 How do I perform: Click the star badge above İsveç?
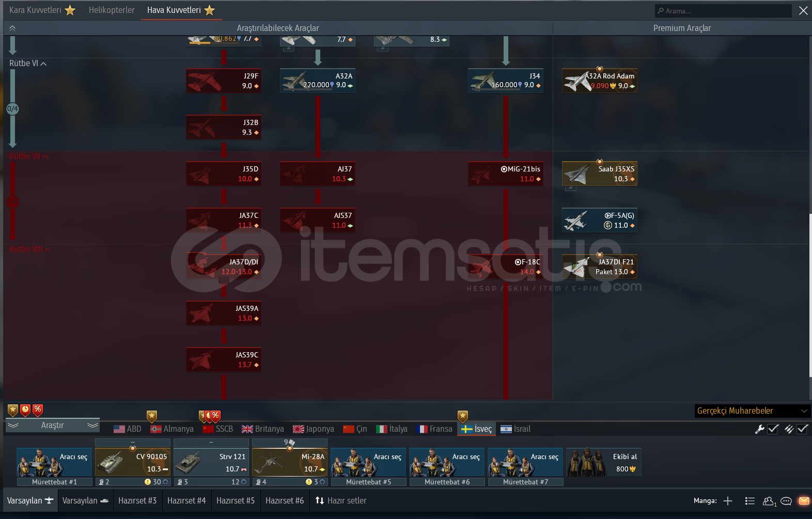463,416
